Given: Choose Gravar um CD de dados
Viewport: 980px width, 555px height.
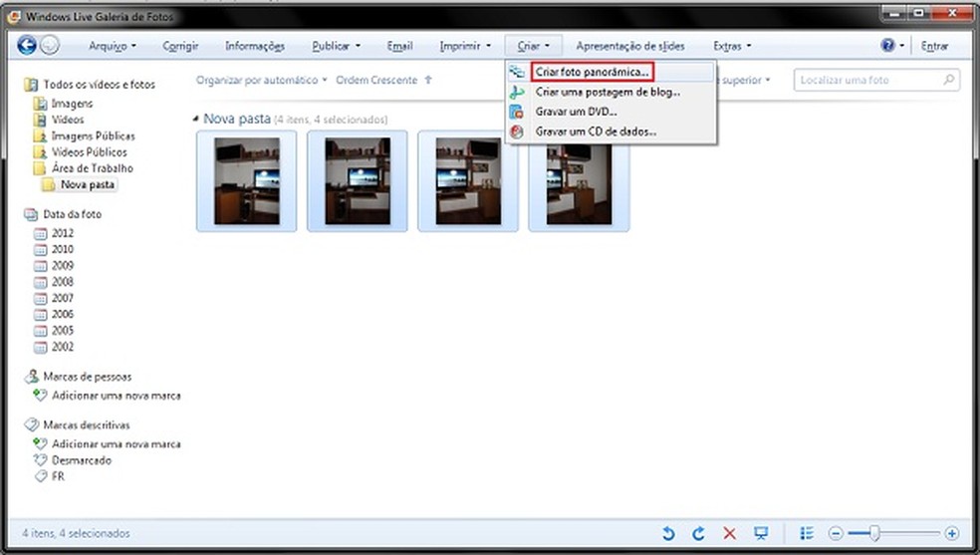Looking at the screenshot, I should pyautogui.click(x=596, y=132).
